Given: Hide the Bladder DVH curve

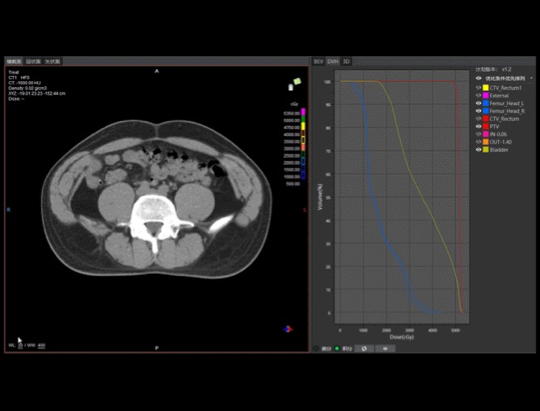Looking at the screenshot, I should 478,150.
